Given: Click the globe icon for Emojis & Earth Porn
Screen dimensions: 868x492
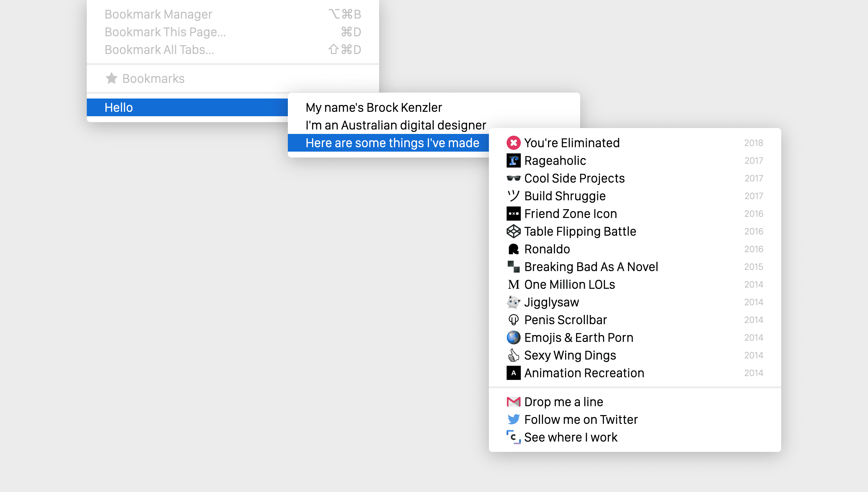Looking at the screenshot, I should click(513, 337).
